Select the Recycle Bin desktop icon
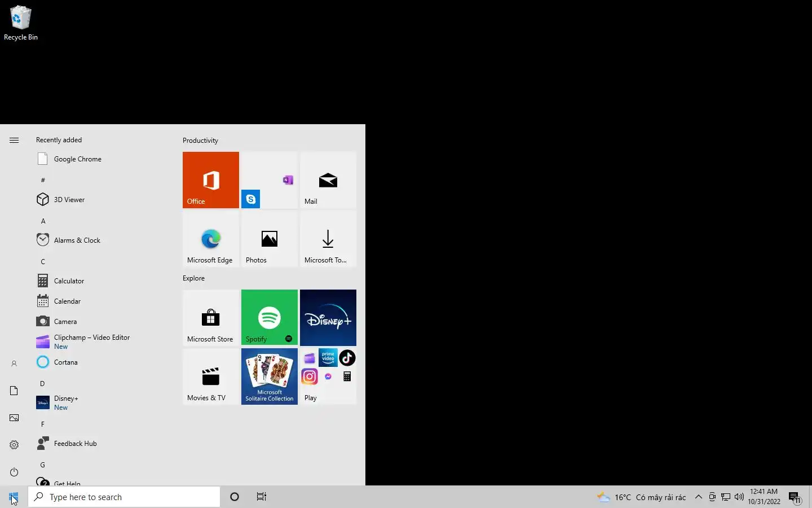The image size is (812, 508). 21,23
